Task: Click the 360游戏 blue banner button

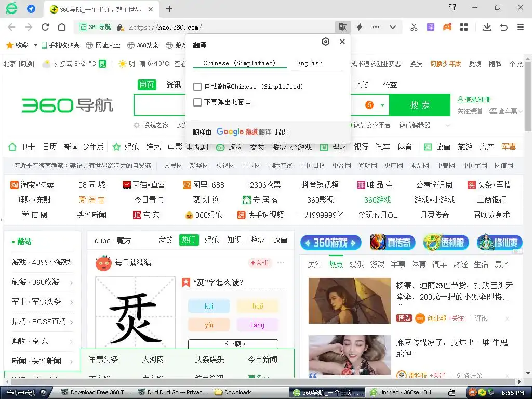Action: (x=330, y=243)
